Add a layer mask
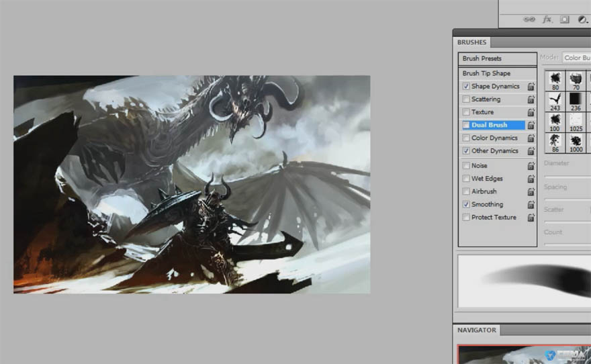This screenshot has width=591, height=364. coord(564,19)
